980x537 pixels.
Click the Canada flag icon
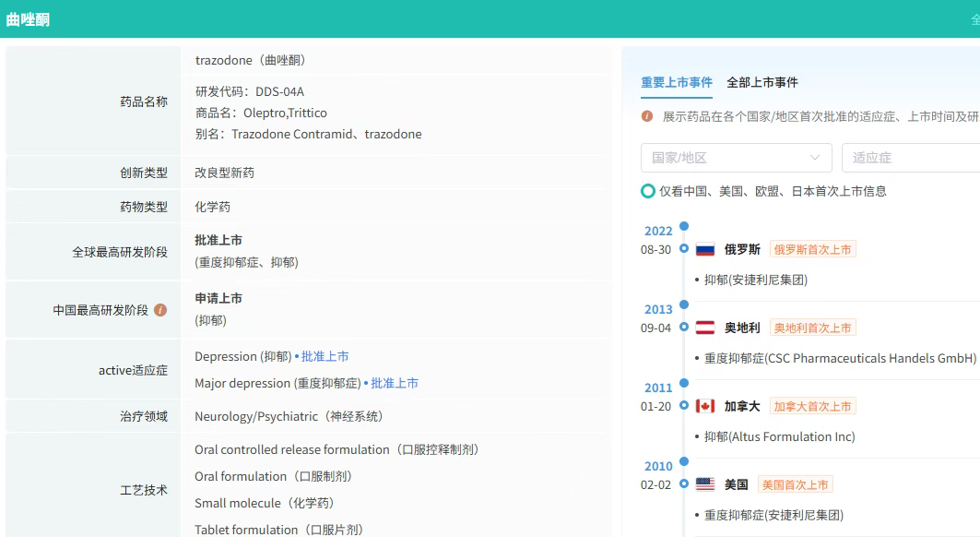pos(705,406)
